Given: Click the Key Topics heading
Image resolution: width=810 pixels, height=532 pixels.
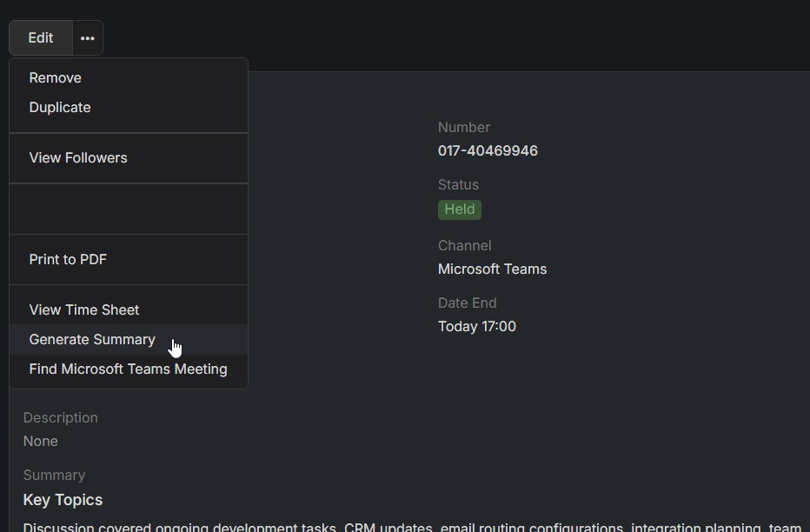Looking at the screenshot, I should pos(63,500).
